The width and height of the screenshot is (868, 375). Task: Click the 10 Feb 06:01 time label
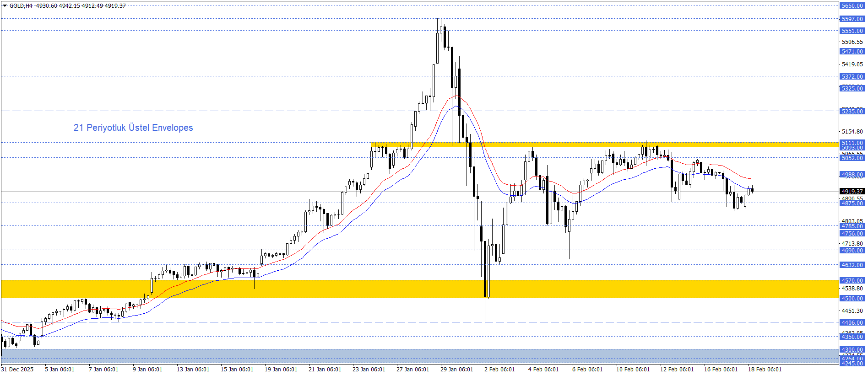pos(633,370)
